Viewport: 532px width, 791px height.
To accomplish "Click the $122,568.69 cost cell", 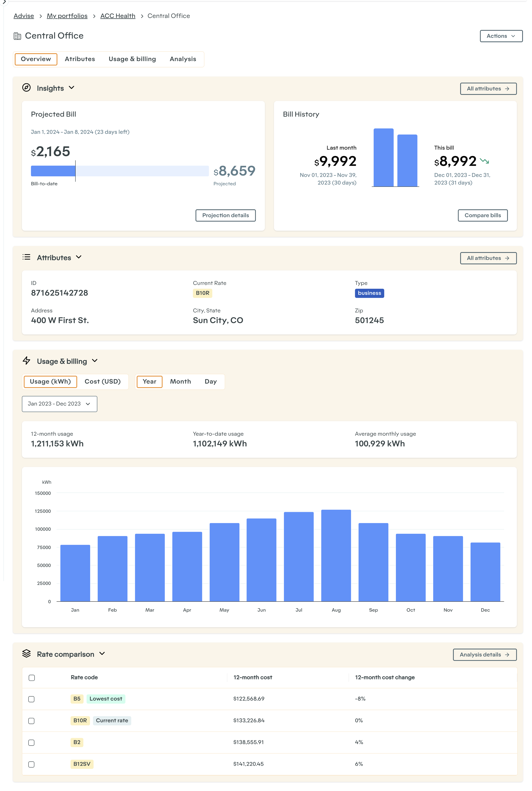I will click(x=249, y=699).
